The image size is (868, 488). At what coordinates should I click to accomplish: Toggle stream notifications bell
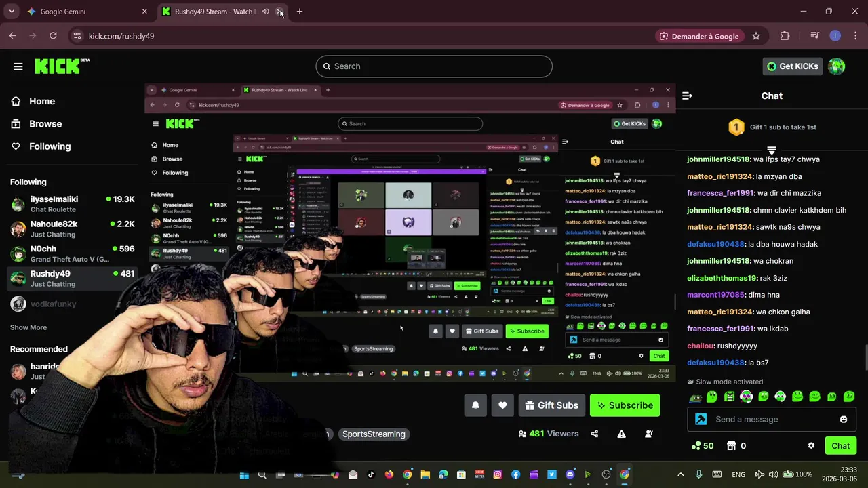[x=475, y=405]
